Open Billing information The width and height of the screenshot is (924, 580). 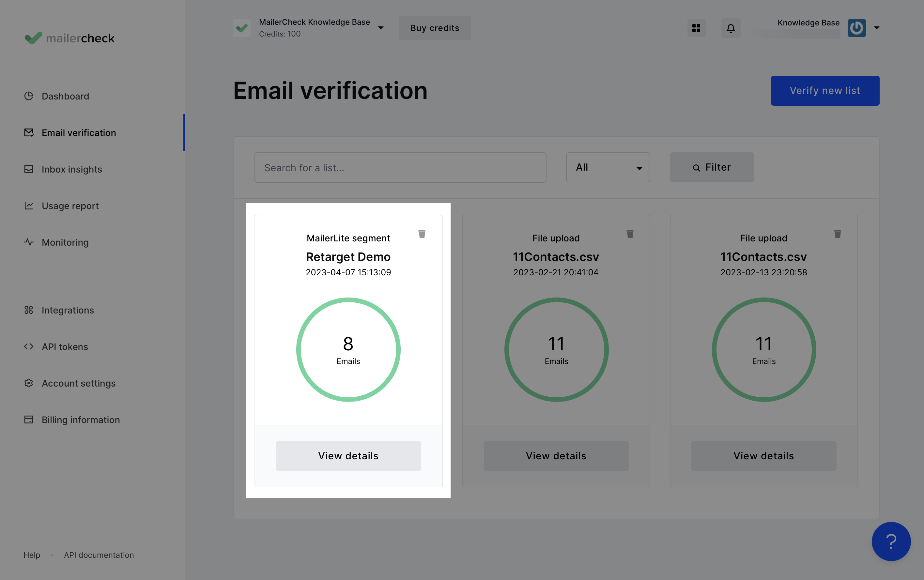pyautogui.click(x=81, y=420)
